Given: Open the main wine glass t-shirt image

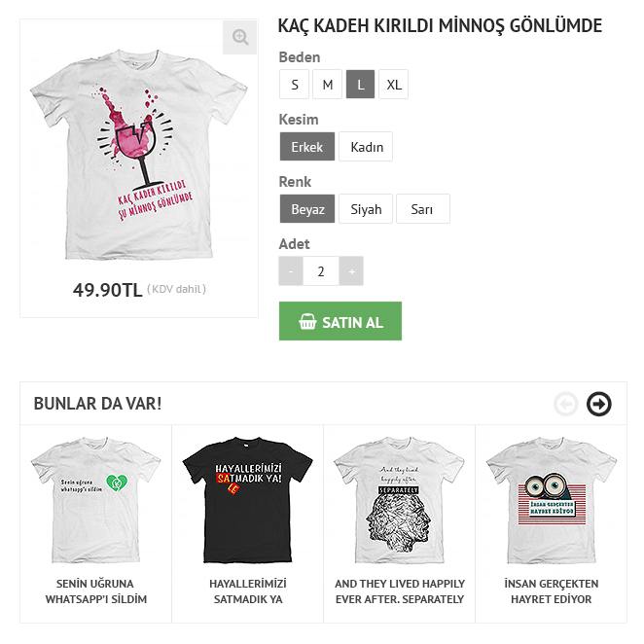Looking at the screenshot, I should 139,156.
